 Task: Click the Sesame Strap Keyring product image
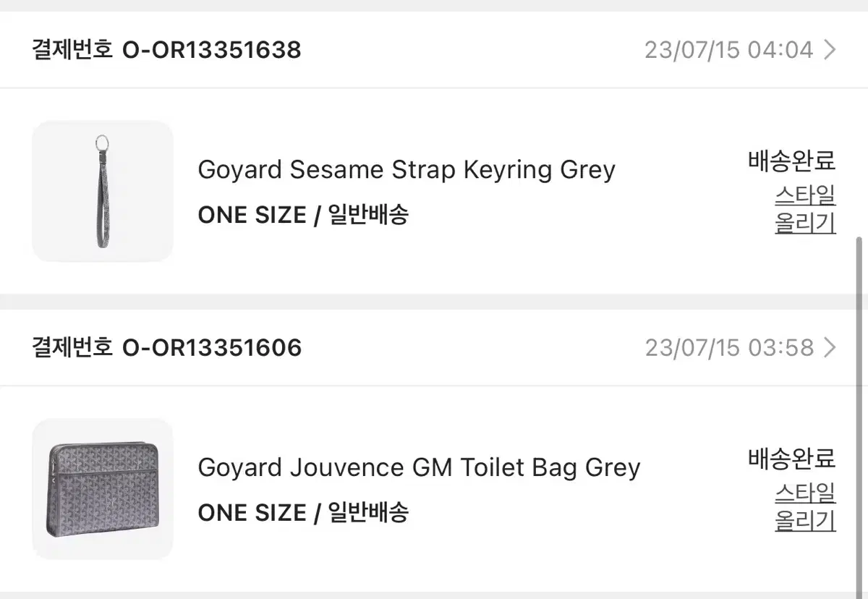click(x=102, y=191)
